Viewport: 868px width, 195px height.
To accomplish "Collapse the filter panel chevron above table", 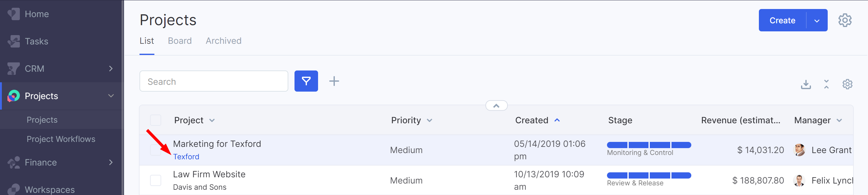I will [496, 106].
